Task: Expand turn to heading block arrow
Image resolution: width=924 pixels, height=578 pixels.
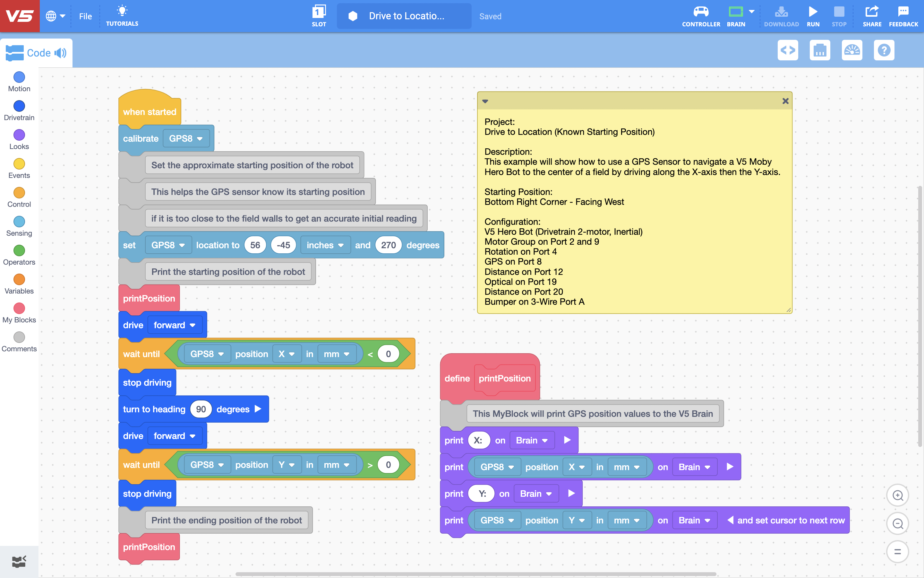Action: coord(258,409)
